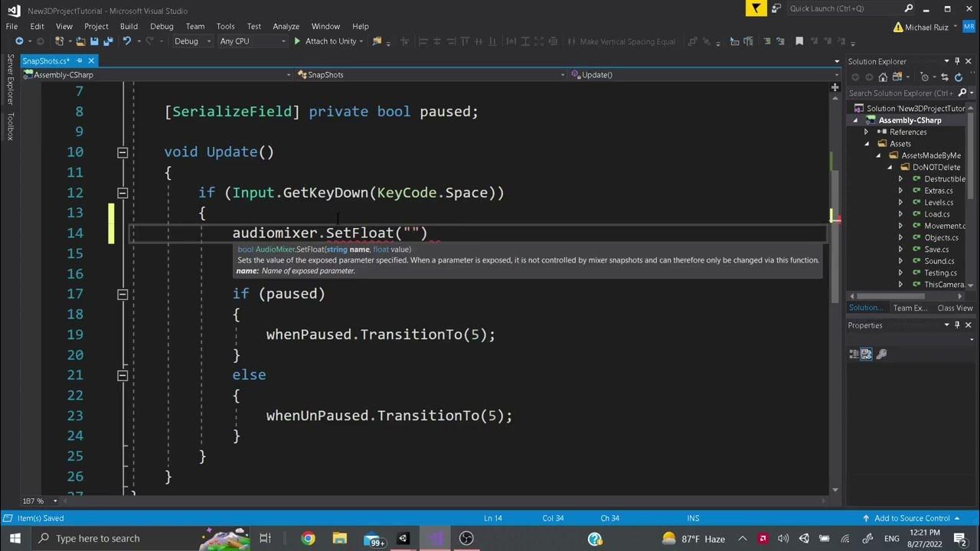Click the Home icon in Solution Explorer
This screenshot has width=980, height=551.
point(883,77)
